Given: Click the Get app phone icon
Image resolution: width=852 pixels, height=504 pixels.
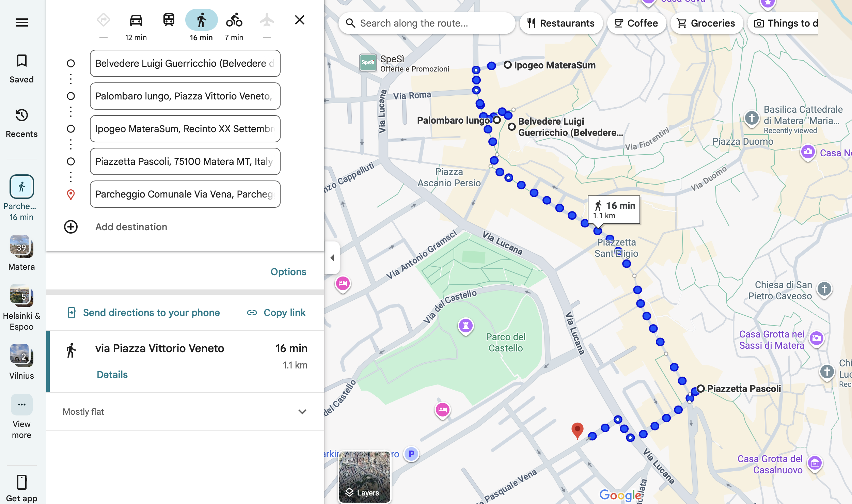Looking at the screenshot, I should [21, 482].
